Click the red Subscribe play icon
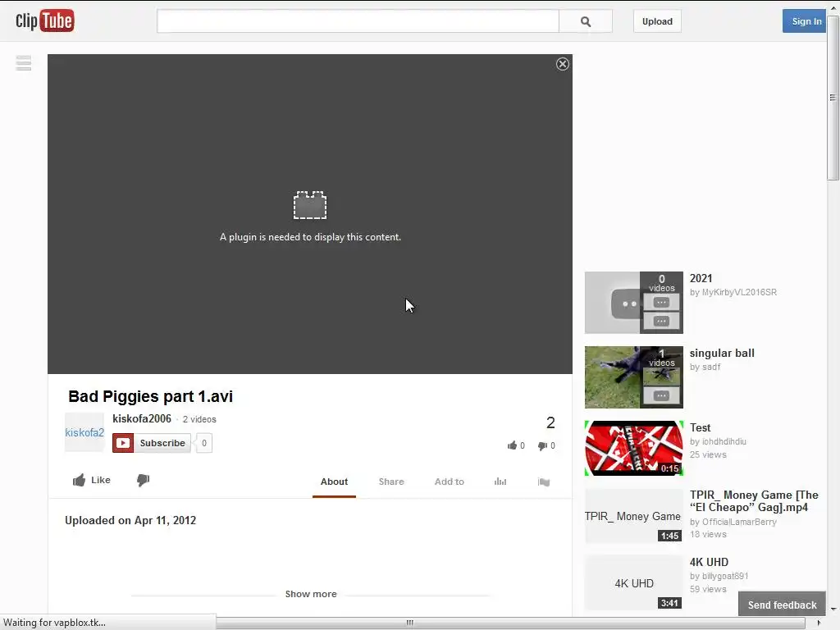 click(x=123, y=443)
